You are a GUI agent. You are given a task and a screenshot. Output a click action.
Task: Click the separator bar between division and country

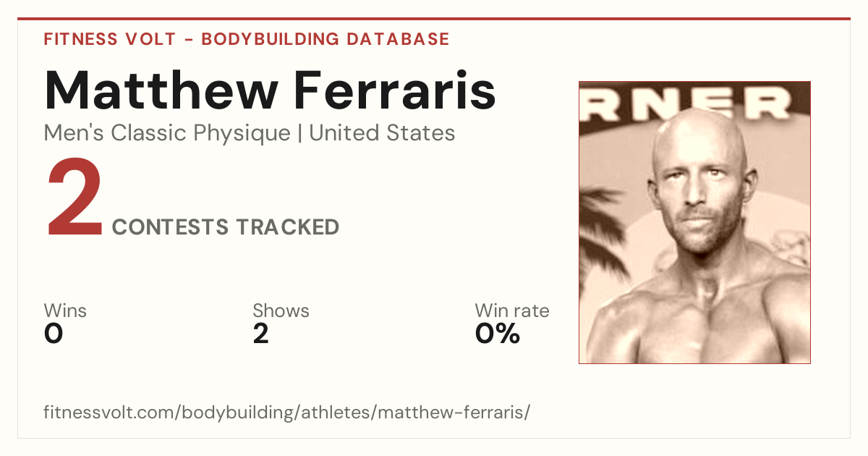point(299,133)
